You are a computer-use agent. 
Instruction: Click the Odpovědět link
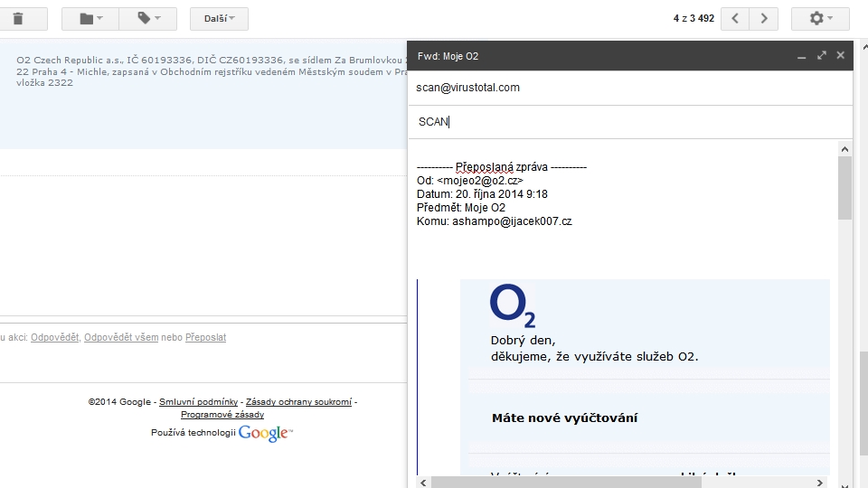pos(54,337)
